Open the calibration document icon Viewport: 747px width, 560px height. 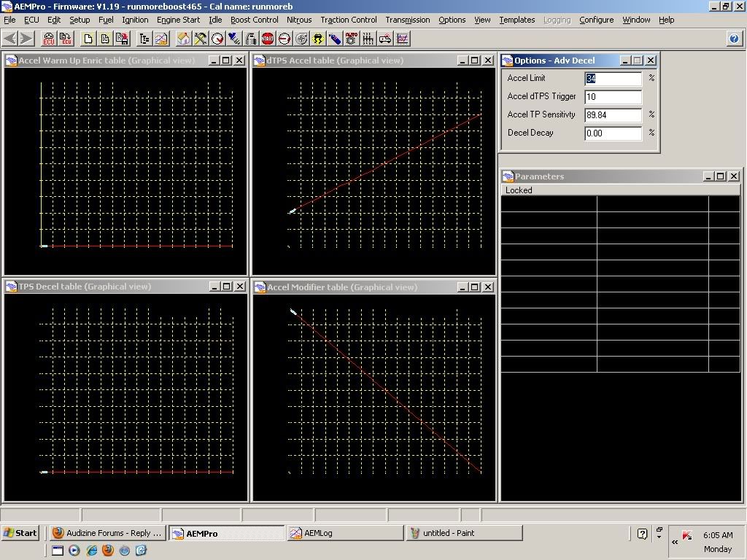click(x=105, y=39)
